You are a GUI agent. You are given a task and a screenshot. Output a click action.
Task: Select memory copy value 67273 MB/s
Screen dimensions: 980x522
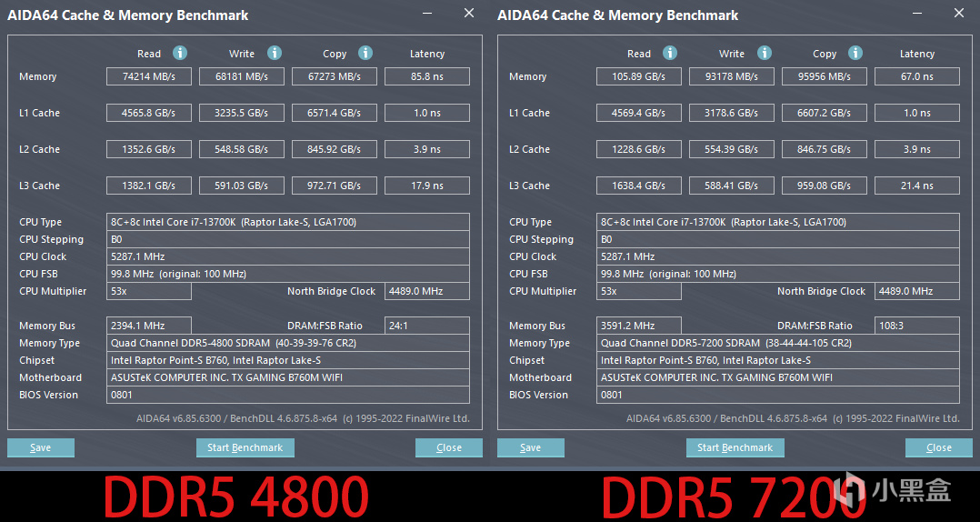[335, 77]
